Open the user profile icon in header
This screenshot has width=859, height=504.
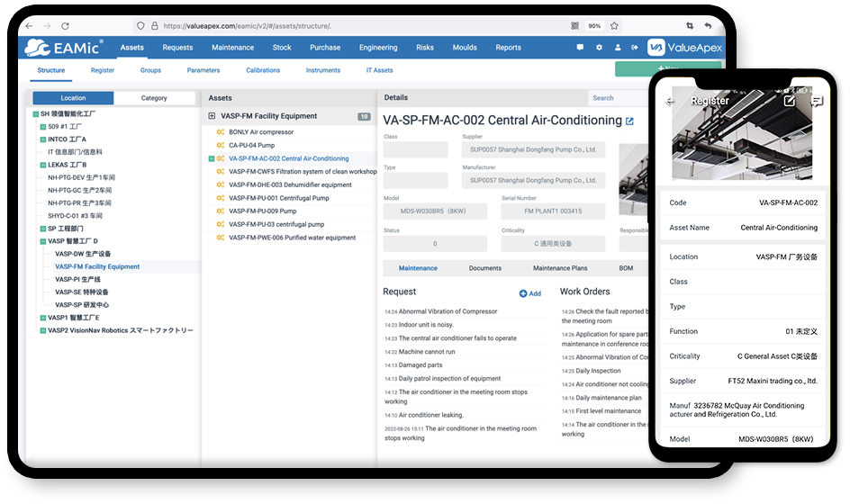(618, 48)
